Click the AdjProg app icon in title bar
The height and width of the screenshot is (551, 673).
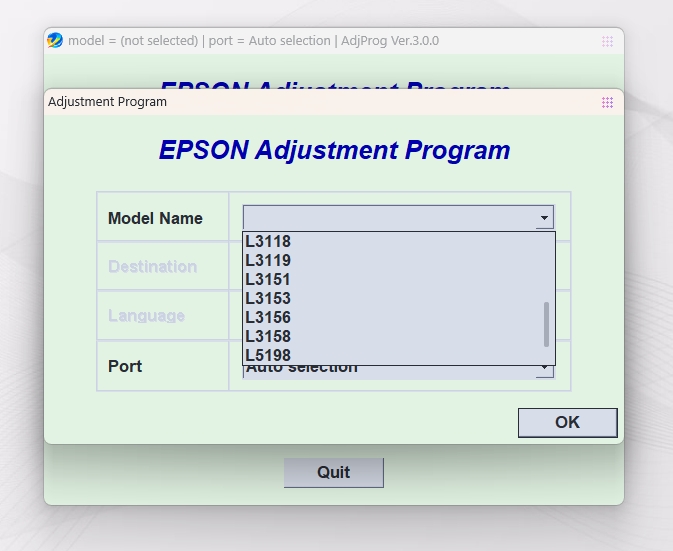click(55, 41)
